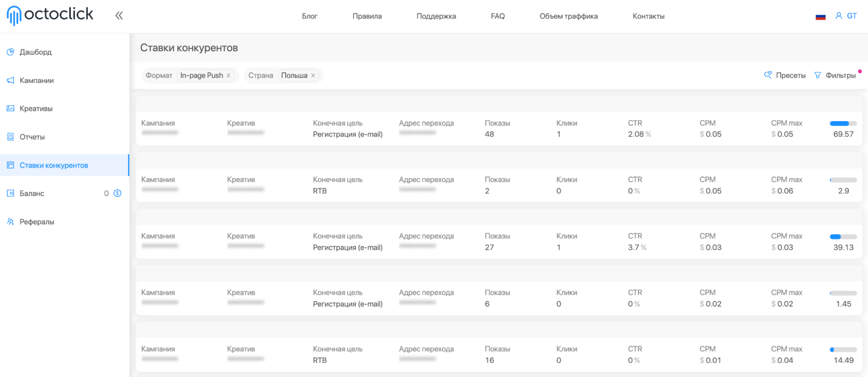Viewport: 868px width, 377px height.
Task: Open Кампании section
Action: coord(36,80)
